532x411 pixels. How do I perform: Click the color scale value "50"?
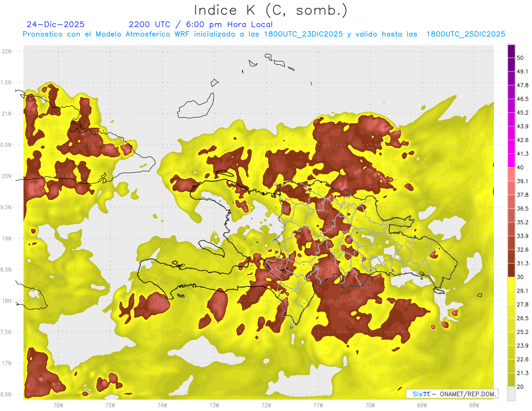pos(521,58)
